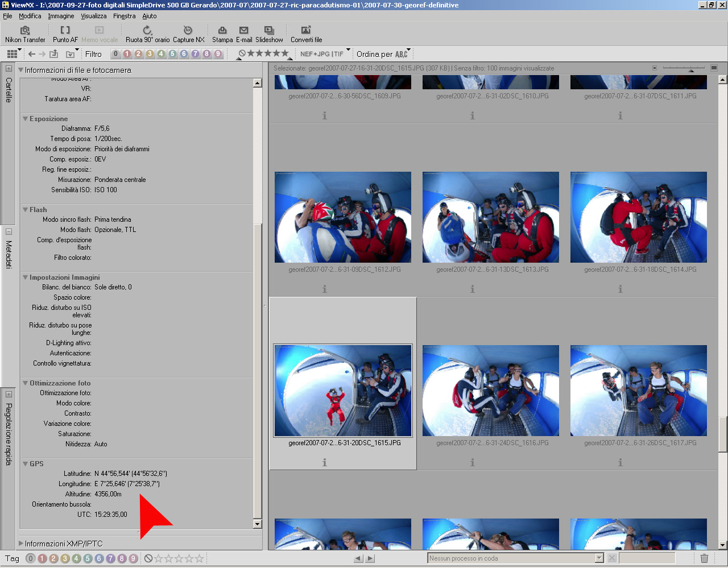Image resolution: width=728 pixels, height=568 pixels.
Task: Click the info icon under DSC_1615.JPG
Action: [325, 462]
